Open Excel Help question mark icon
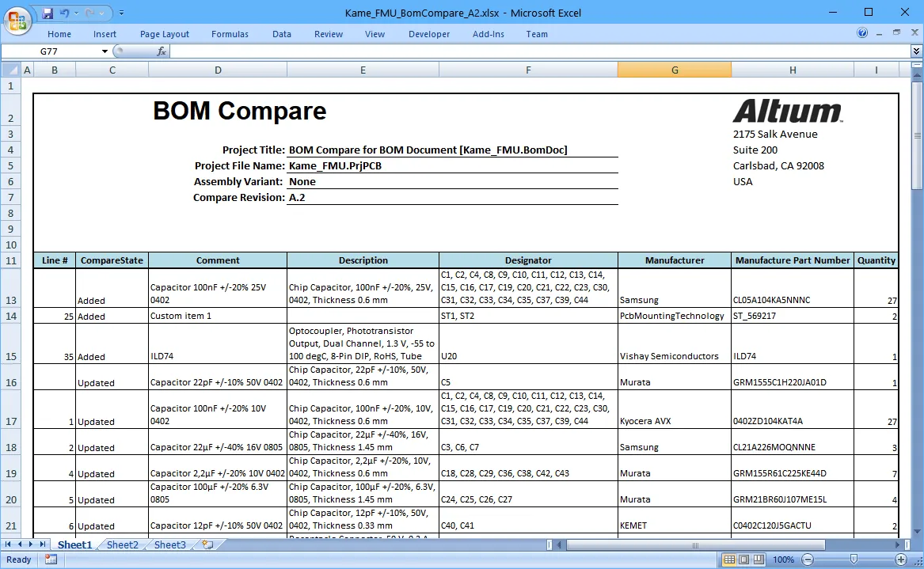924x569 pixels. pyautogui.click(x=862, y=33)
